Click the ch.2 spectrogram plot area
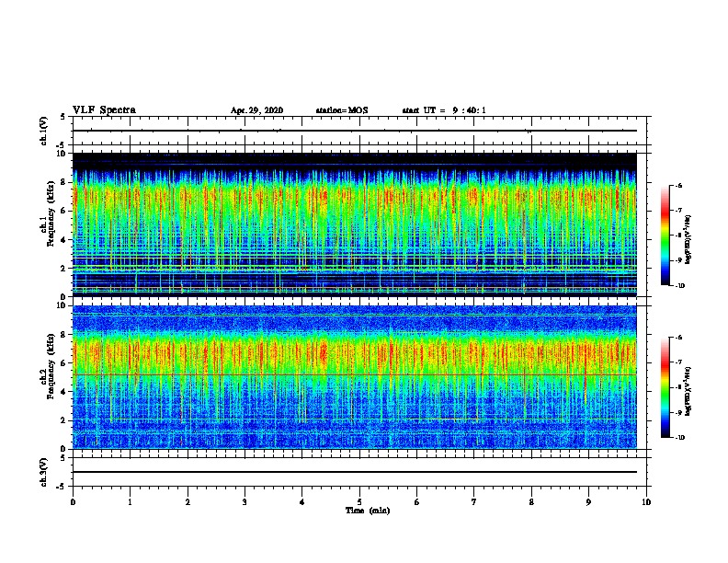 click(355, 377)
